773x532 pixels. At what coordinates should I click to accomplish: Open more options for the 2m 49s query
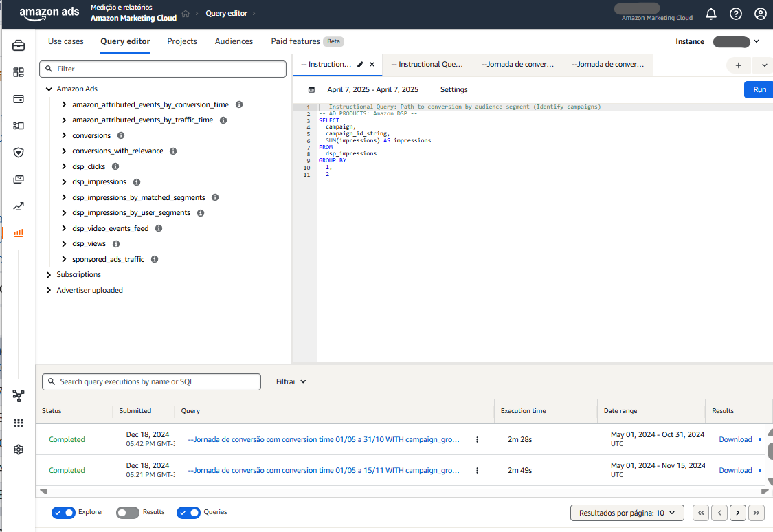477,470
